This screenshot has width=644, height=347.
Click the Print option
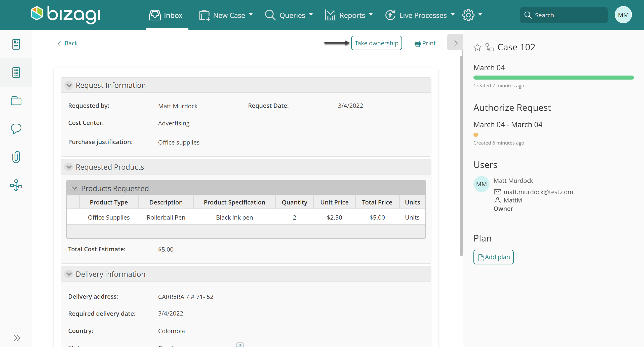coord(425,43)
